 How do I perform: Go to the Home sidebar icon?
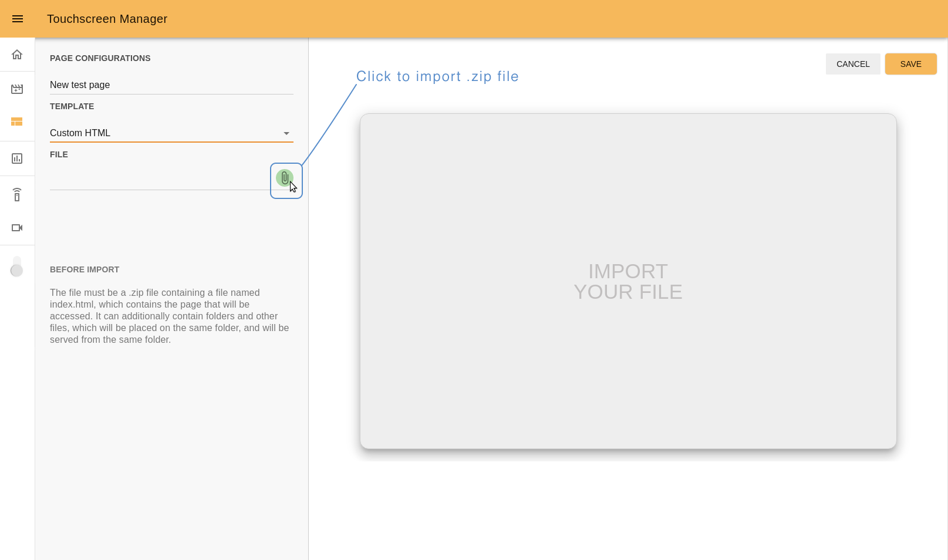coord(17,55)
